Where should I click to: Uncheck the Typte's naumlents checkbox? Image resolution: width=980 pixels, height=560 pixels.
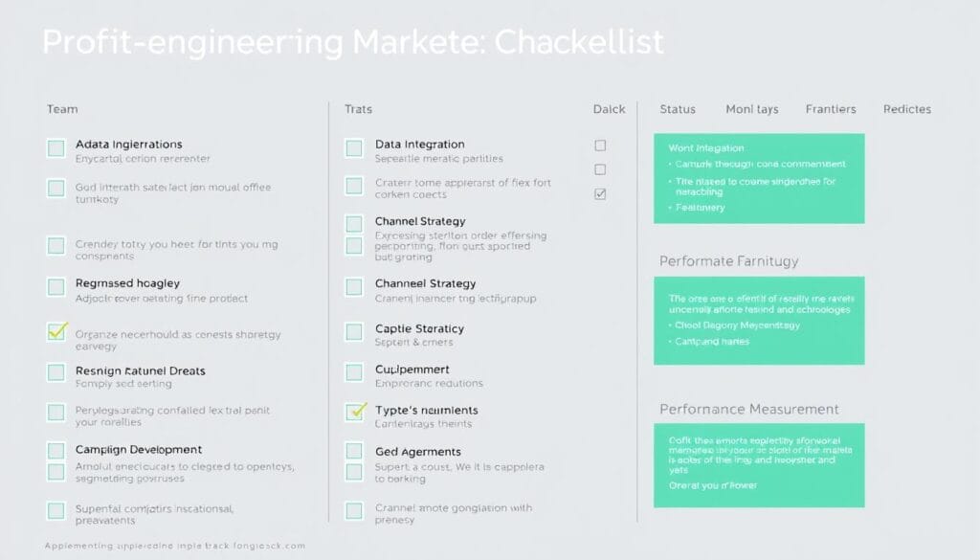(x=356, y=412)
